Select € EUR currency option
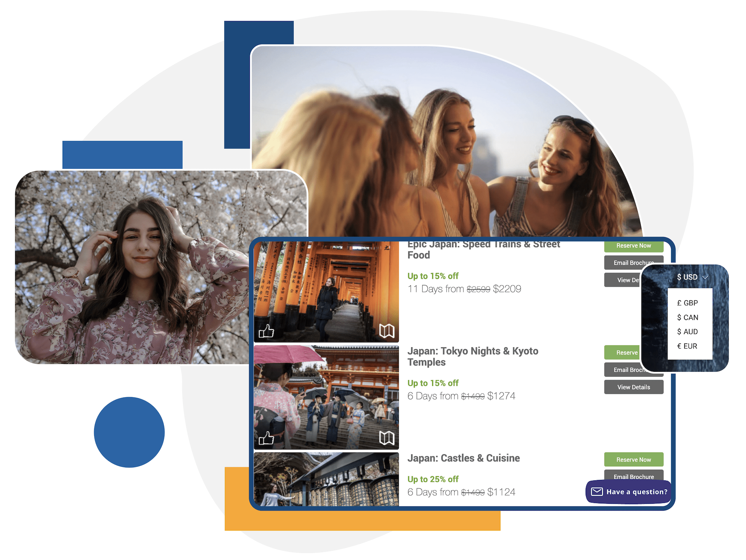 click(687, 346)
